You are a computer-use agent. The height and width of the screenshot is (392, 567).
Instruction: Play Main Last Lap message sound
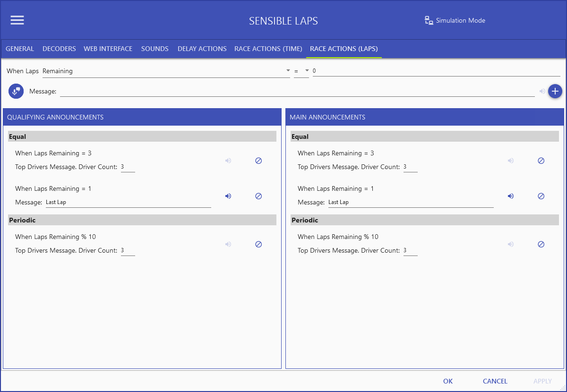[511, 196]
